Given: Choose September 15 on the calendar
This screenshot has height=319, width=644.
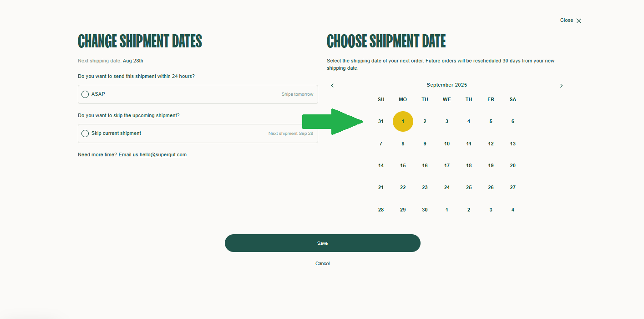Looking at the screenshot, I should tap(403, 166).
